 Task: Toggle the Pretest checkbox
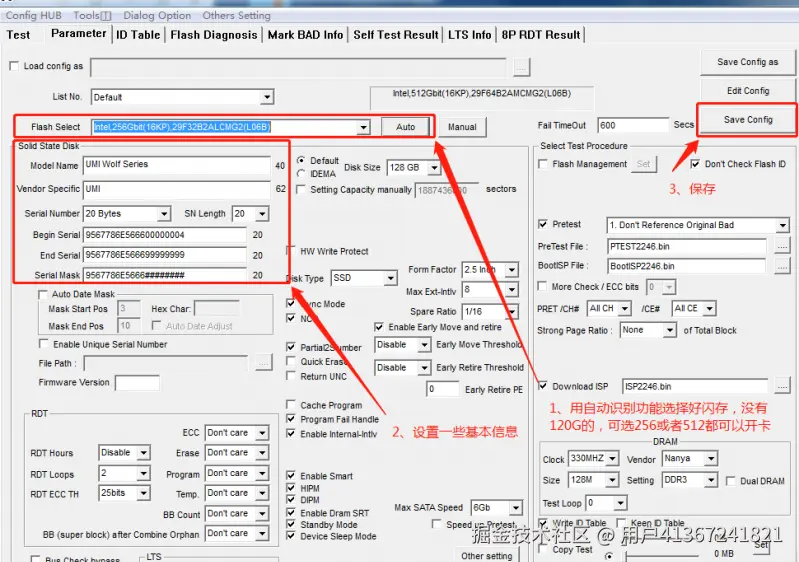click(x=543, y=224)
